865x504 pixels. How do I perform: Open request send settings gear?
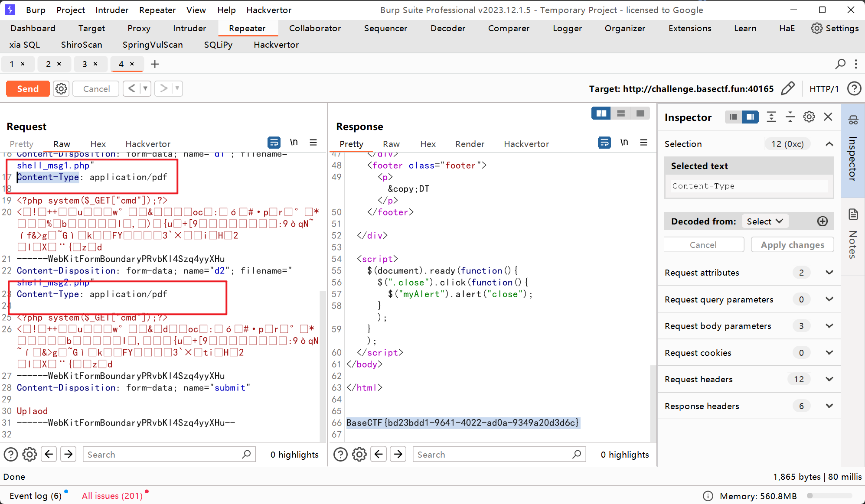pyautogui.click(x=61, y=89)
